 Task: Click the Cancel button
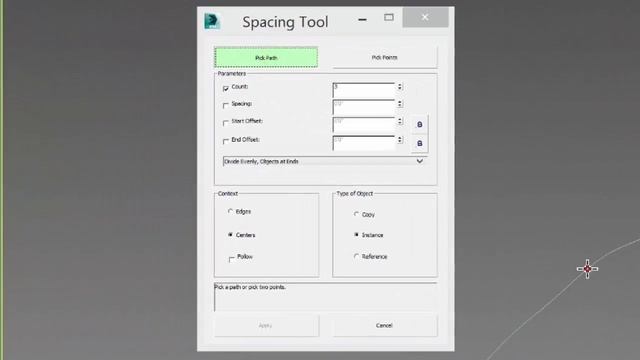pyautogui.click(x=384, y=325)
